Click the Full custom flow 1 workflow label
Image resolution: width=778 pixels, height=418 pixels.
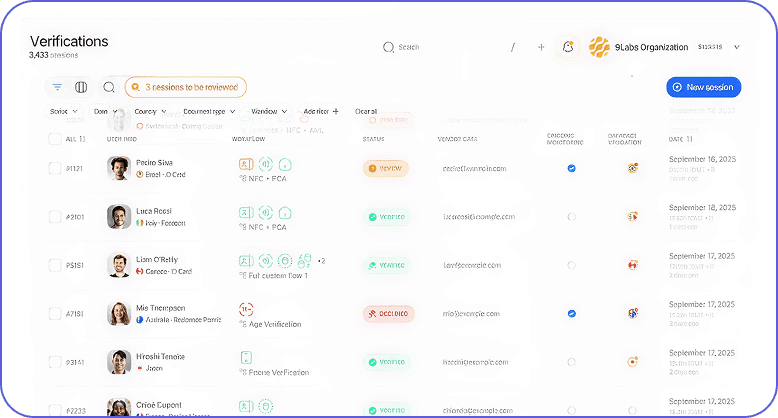pos(278,276)
